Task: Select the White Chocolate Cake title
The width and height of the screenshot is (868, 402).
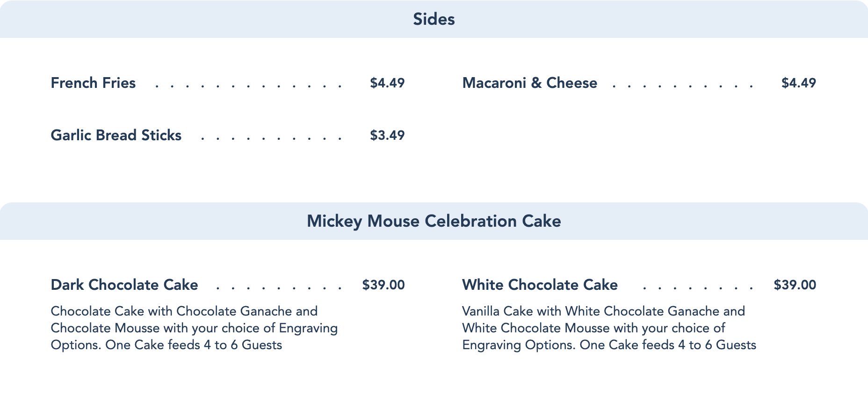Action: pyautogui.click(x=540, y=285)
